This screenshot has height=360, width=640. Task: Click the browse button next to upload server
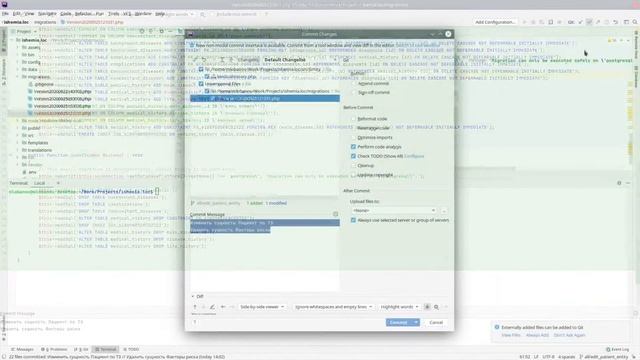pyautogui.click(x=444, y=211)
